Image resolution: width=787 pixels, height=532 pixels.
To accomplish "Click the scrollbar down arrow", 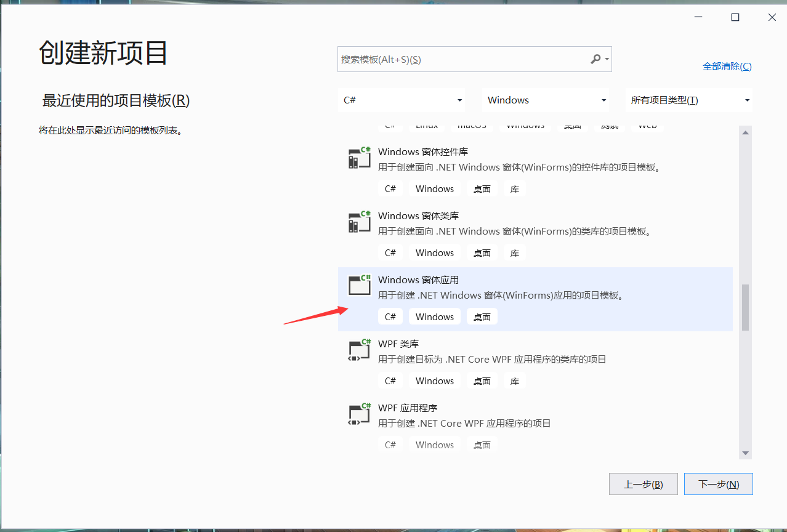I will click(x=745, y=453).
